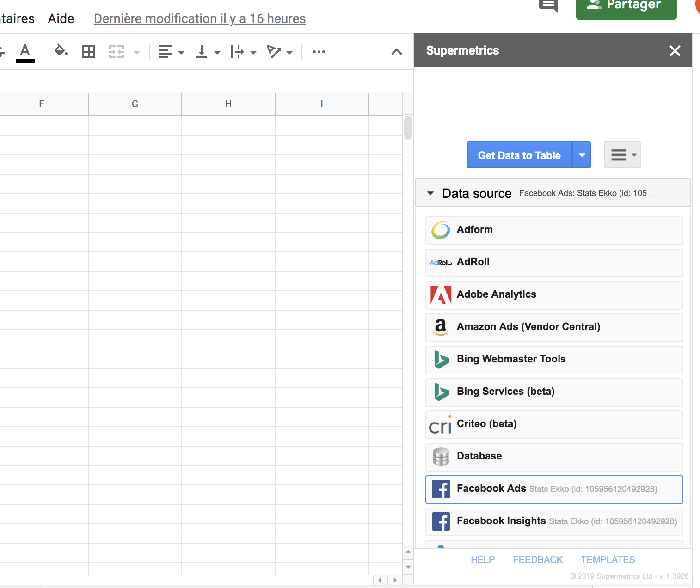Click Get Data to Table button
Viewport: 700px width, 588px height.
point(519,155)
